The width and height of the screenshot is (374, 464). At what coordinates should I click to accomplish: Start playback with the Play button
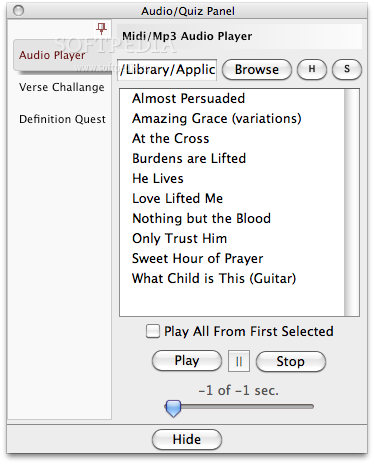pos(187,361)
